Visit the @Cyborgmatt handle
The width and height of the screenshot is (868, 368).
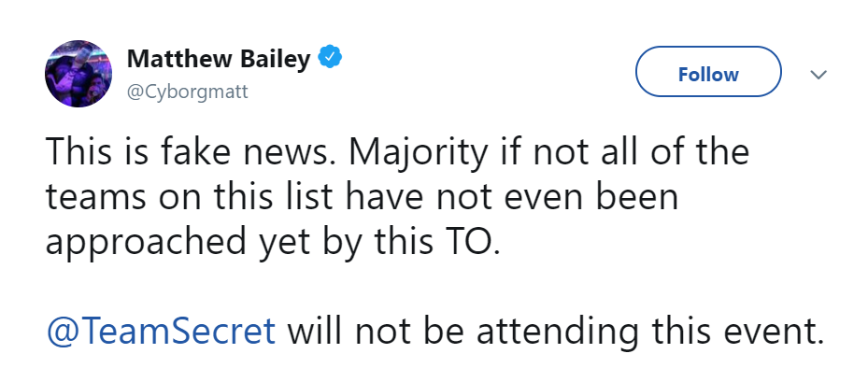pos(188,91)
